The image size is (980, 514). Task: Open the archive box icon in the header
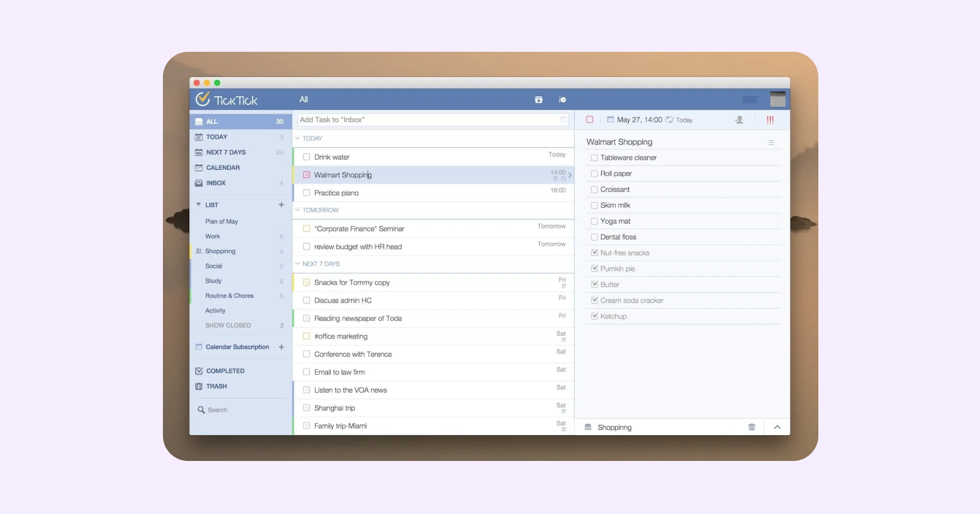[x=539, y=100]
